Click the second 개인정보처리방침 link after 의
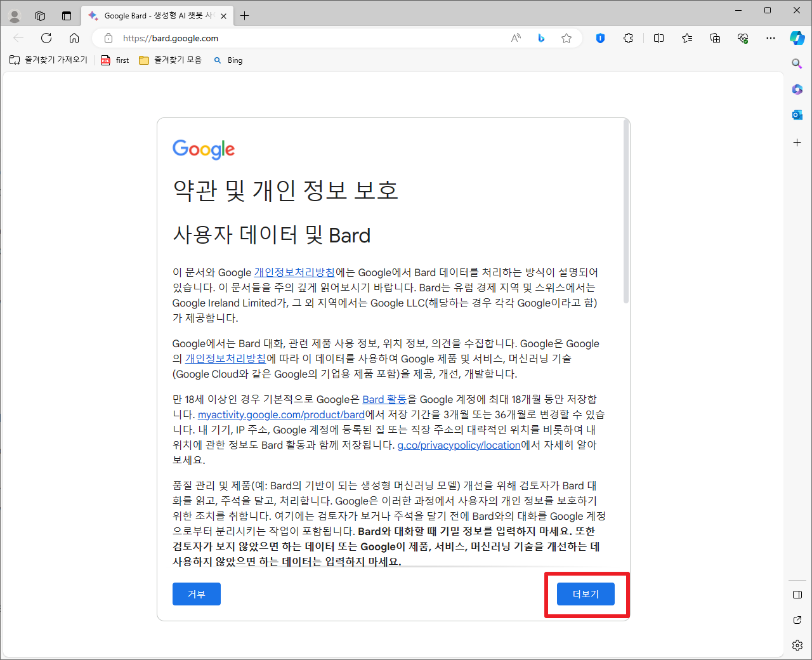Image resolution: width=812 pixels, height=660 pixels. pos(225,359)
